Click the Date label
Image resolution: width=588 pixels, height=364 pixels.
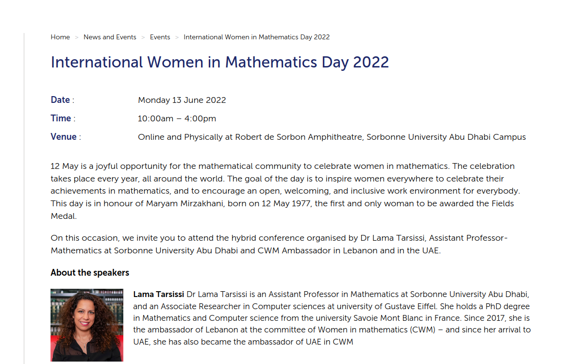(x=60, y=100)
